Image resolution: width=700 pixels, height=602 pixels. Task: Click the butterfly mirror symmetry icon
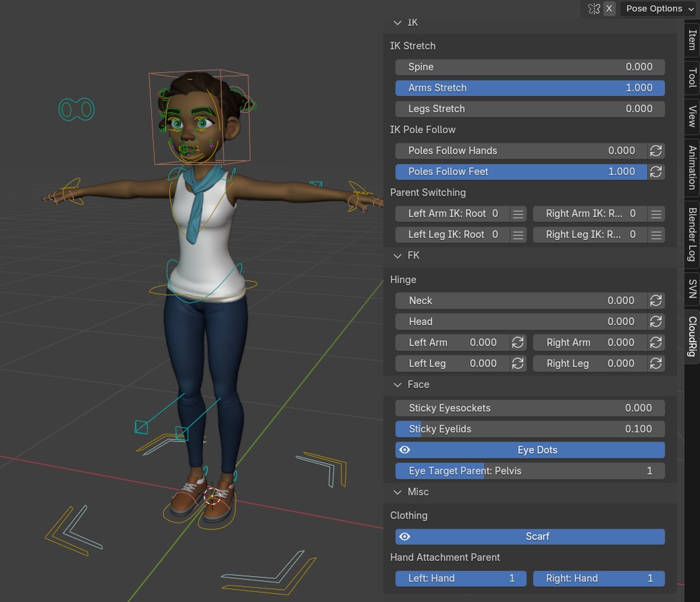(x=593, y=9)
